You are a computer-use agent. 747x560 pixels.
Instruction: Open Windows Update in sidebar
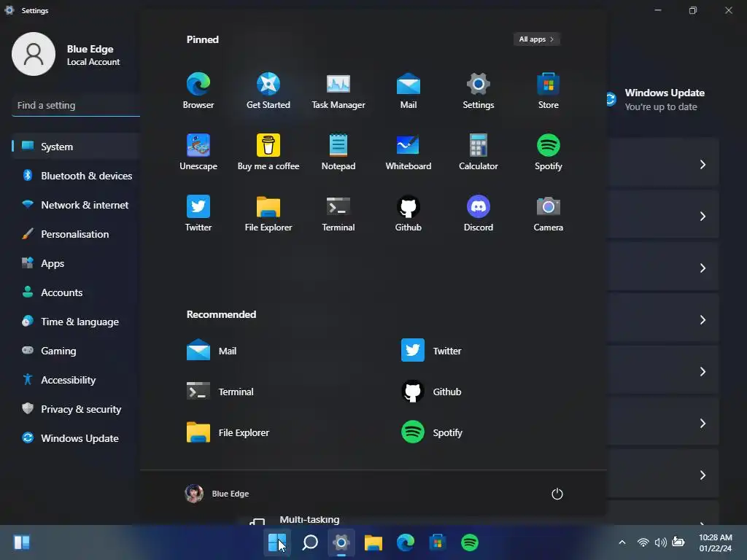(76, 438)
